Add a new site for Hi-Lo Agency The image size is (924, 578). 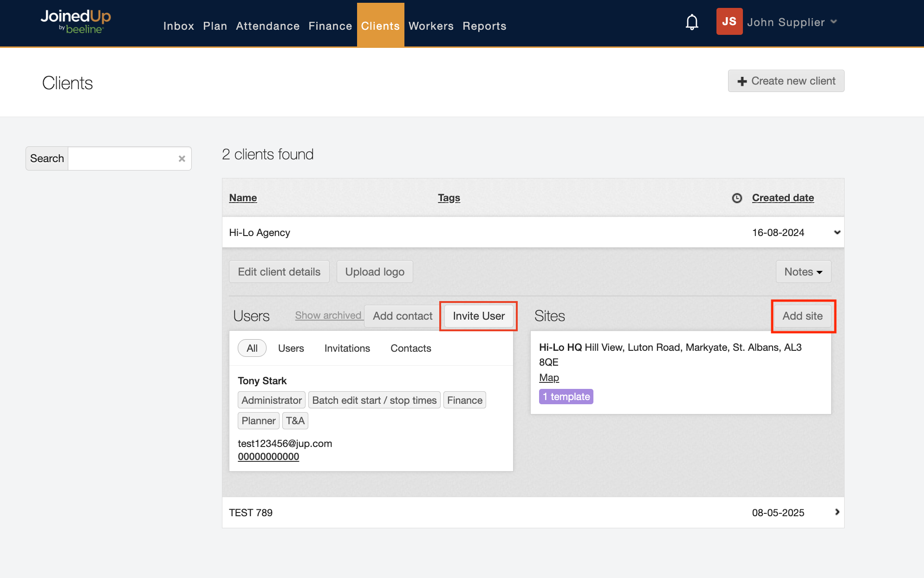803,316
